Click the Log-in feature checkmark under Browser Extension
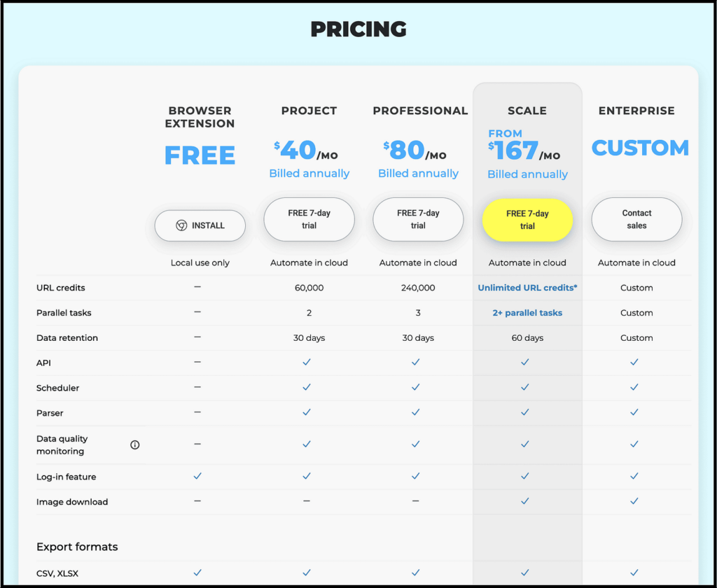The width and height of the screenshot is (717, 588). (x=197, y=476)
